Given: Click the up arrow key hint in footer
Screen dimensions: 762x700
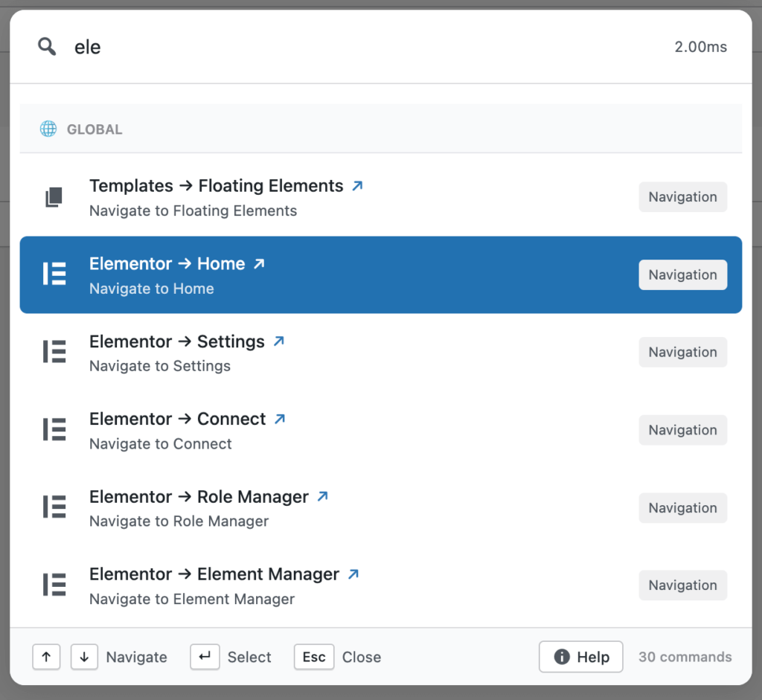Looking at the screenshot, I should (x=46, y=657).
